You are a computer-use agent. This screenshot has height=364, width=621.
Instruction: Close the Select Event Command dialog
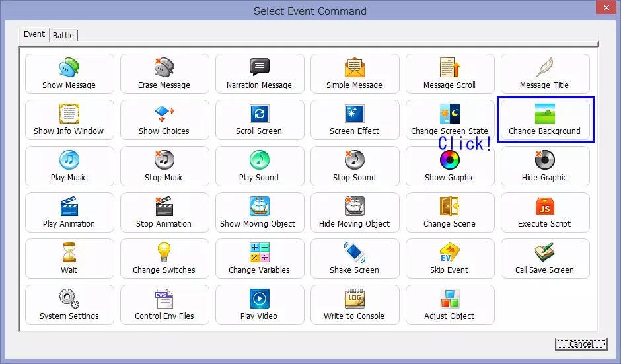(604, 9)
